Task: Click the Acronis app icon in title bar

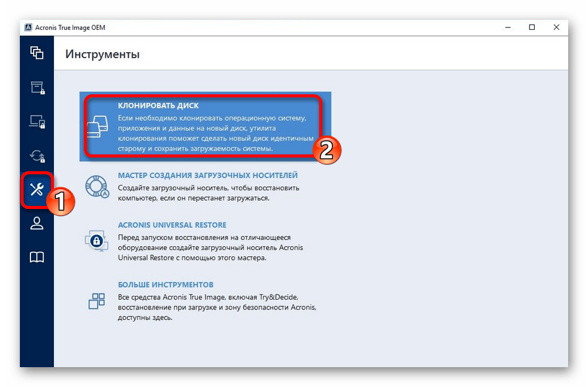Action: (x=28, y=27)
